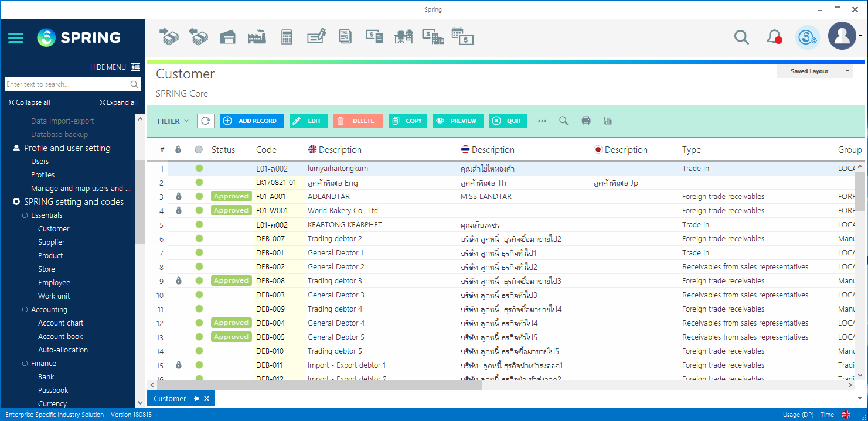This screenshot has height=421, width=868.
Task: Open the Saved Layout dropdown
Action: click(x=814, y=71)
